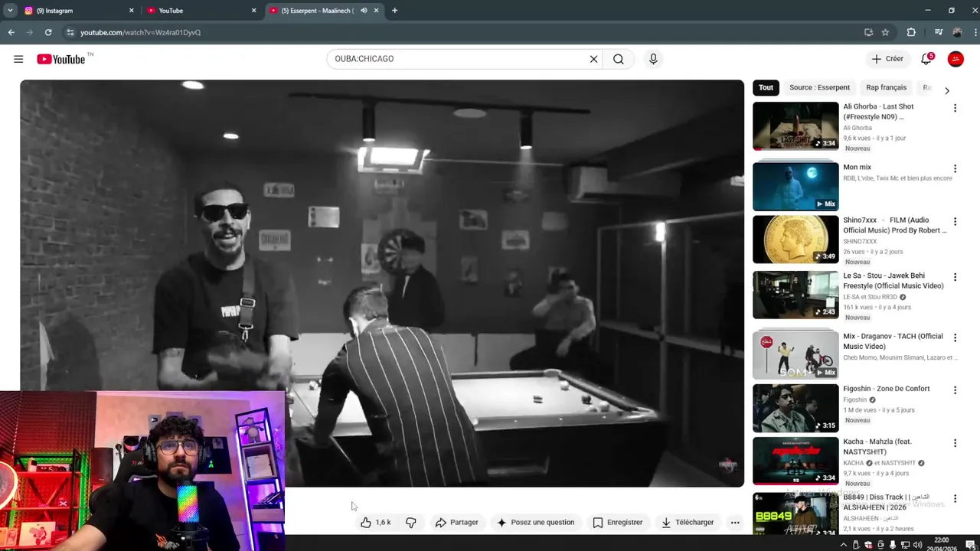The width and height of the screenshot is (980, 551).
Task: Click Posez une question button
Action: (535, 522)
